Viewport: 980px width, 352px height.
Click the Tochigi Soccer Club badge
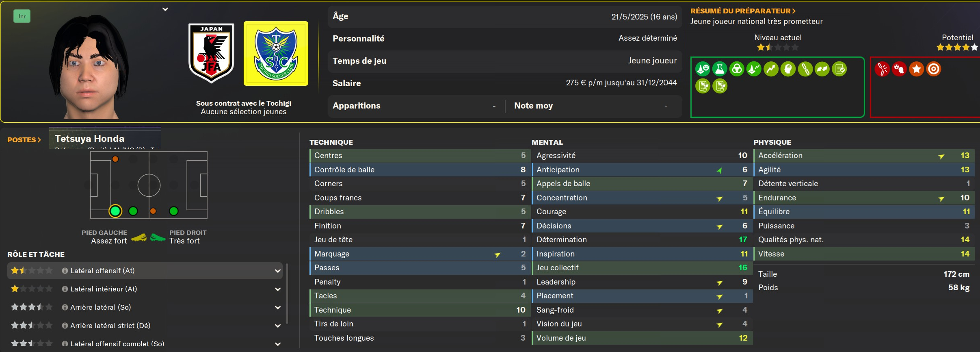click(x=276, y=53)
